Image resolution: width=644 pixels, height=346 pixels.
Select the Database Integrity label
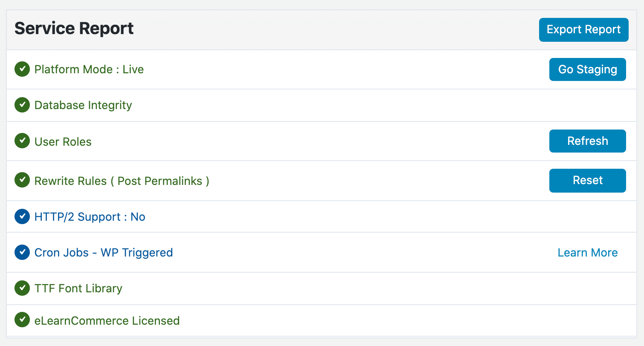pos(83,105)
